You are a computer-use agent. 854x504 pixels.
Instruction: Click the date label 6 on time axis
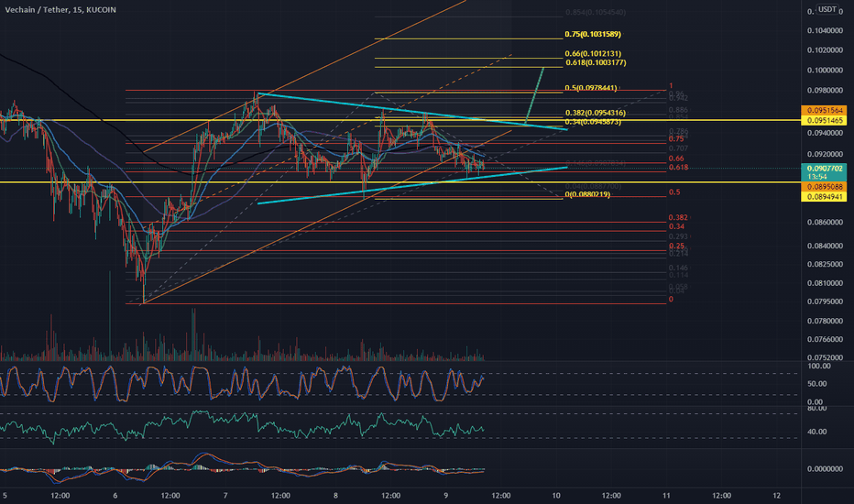pyautogui.click(x=115, y=496)
